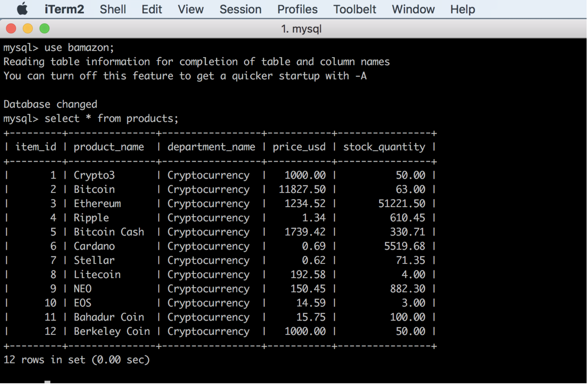Click the 3.00 stock quantity for EOS
Image resolution: width=588 pixels, height=386 pixels.
pyautogui.click(x=413, y=303)
